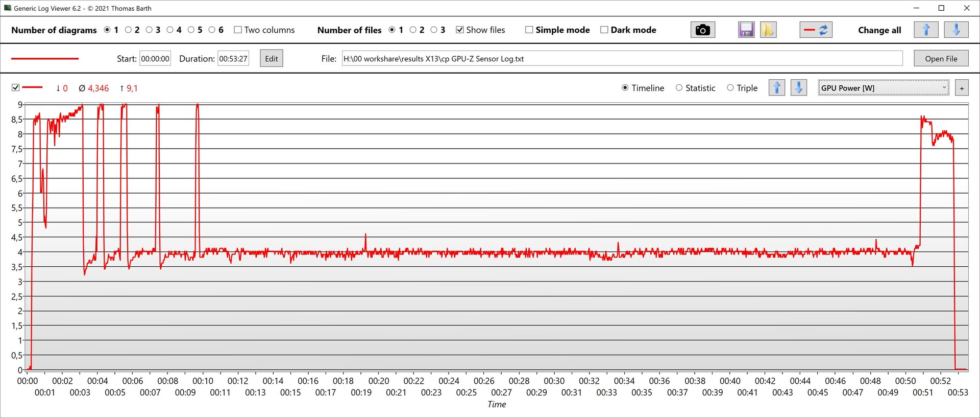Click the red line refresh icon
The image size is (980, 418).
point(816,30)
